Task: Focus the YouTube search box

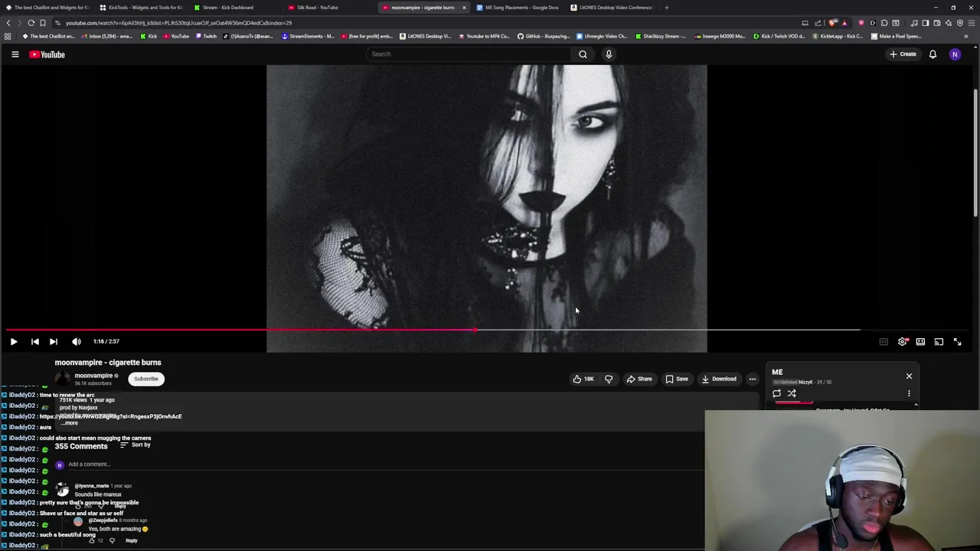Action: tap(467, 54)
